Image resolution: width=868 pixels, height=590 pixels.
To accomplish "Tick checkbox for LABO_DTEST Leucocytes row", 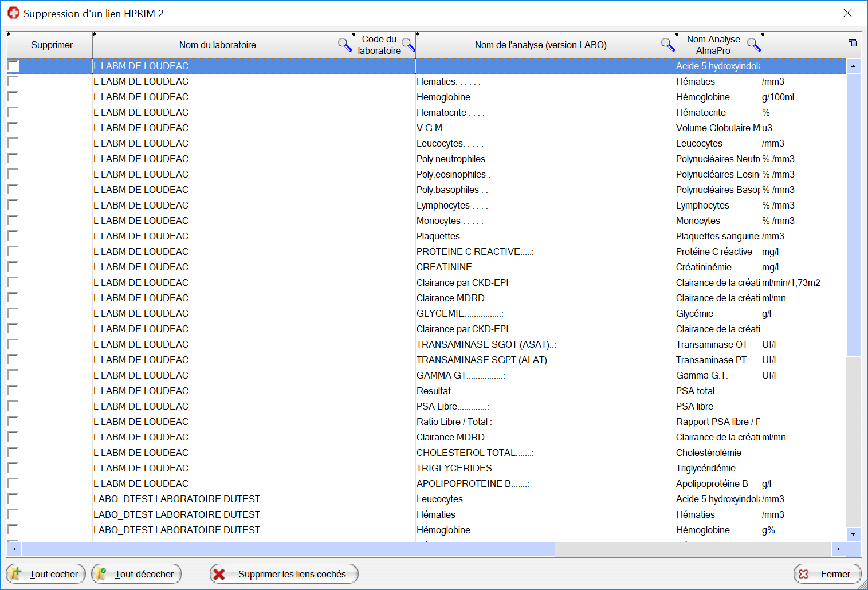I will coord(13,499).
